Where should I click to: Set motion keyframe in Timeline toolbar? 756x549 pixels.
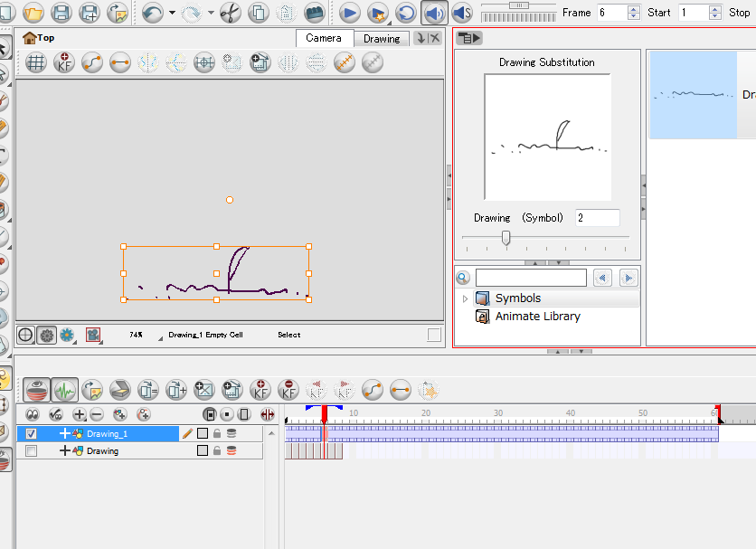pos(373,390)
